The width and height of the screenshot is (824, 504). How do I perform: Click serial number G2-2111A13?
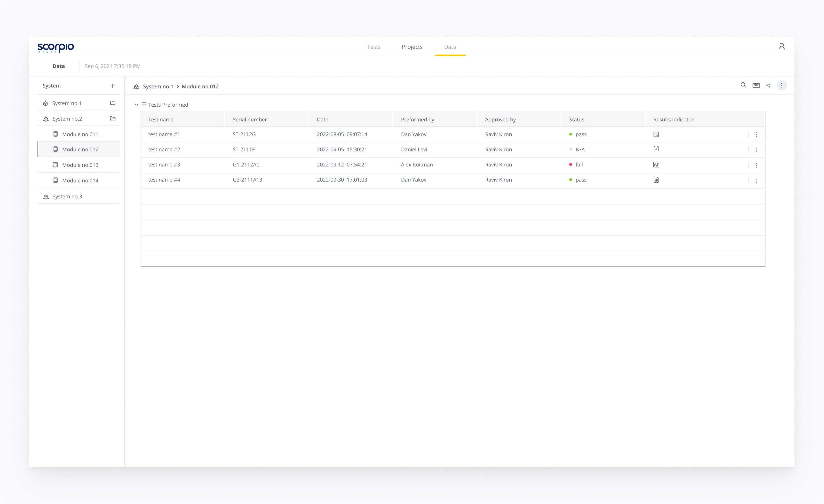pyautogui.click(x=247, y=180)
